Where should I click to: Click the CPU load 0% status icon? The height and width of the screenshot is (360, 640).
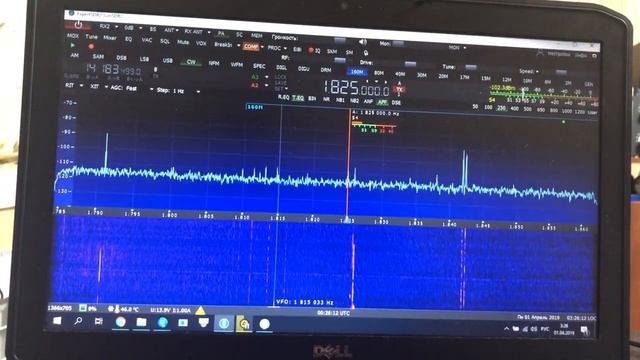click(88, 308)
